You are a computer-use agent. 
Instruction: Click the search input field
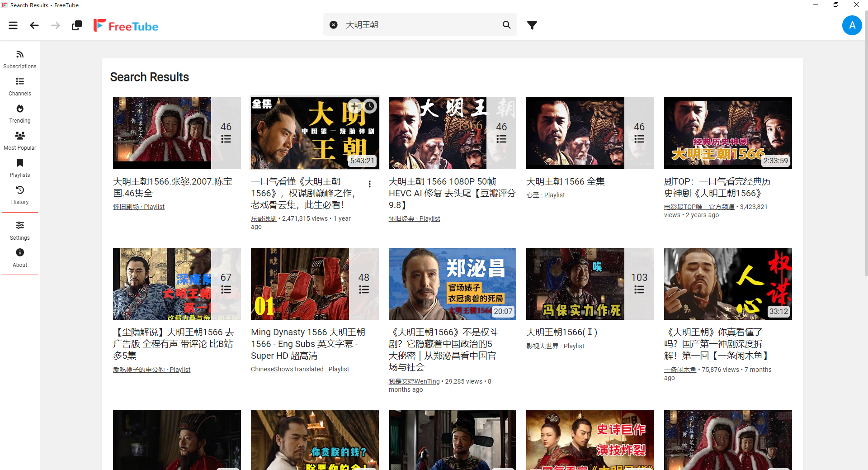420,25
